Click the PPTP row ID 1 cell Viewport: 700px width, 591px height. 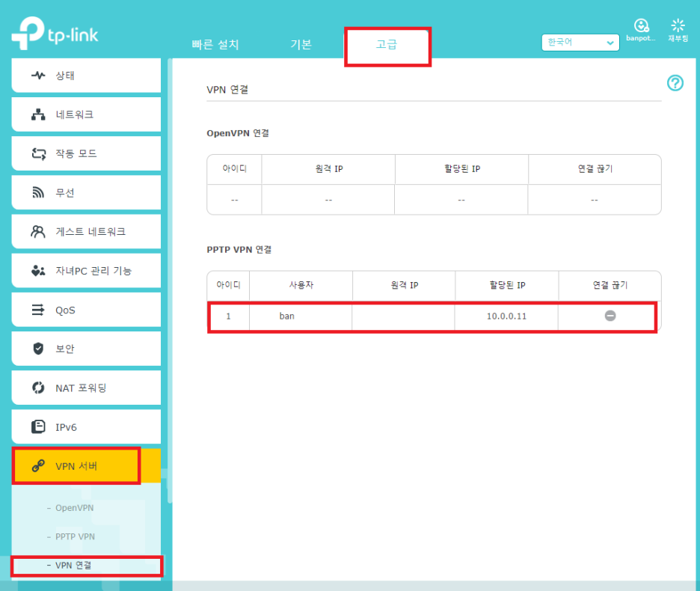pos(228,316)
